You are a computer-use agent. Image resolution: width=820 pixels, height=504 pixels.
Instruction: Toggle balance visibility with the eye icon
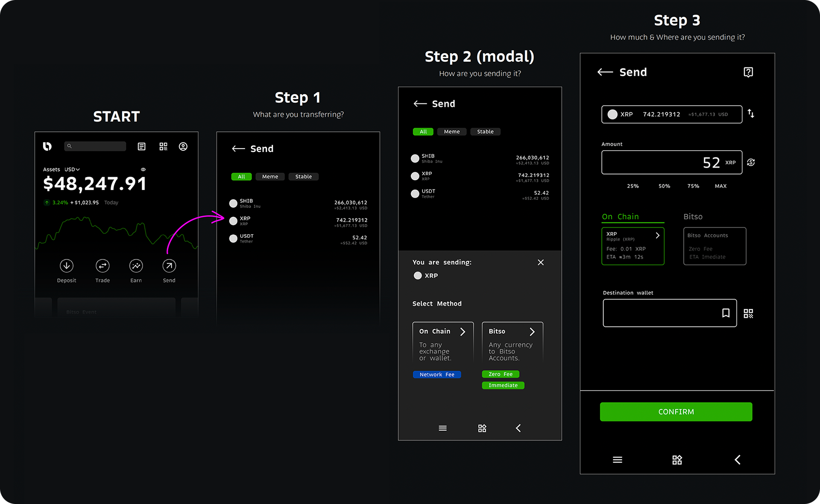click(x=143, y=169)
